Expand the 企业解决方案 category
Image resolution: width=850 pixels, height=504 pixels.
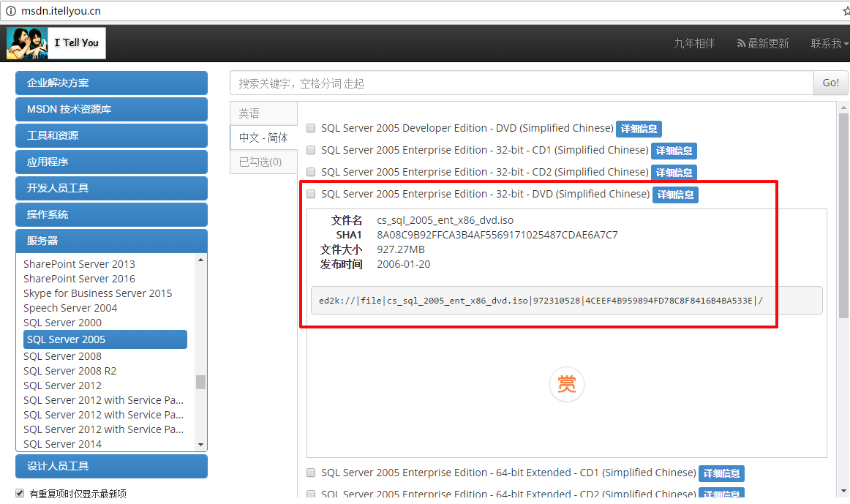coord(112,83)
